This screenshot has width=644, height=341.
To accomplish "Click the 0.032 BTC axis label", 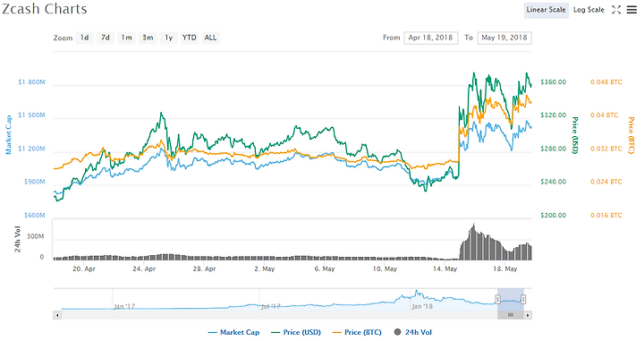I will coord(606,149).
